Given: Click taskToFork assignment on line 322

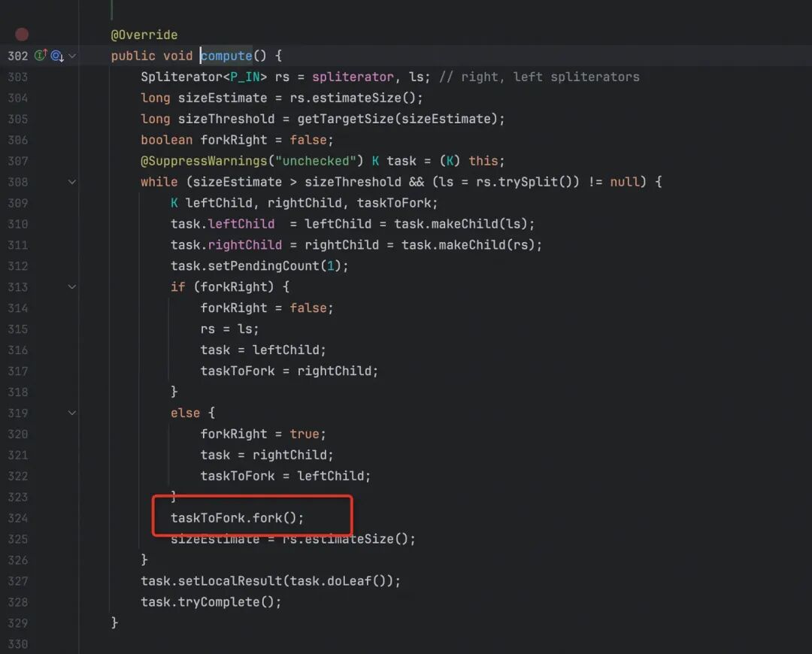Looking at the screenshot, I should click(x=286, y=477).
